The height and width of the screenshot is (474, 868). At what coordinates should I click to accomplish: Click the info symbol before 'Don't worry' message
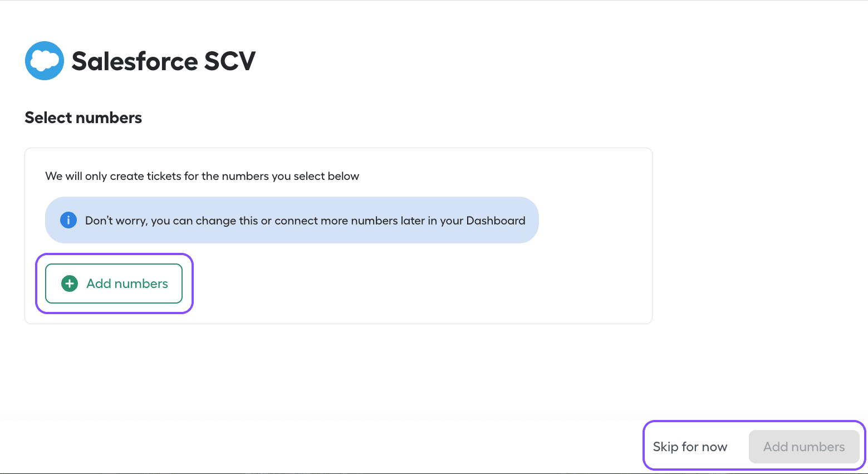coord(68,220)
